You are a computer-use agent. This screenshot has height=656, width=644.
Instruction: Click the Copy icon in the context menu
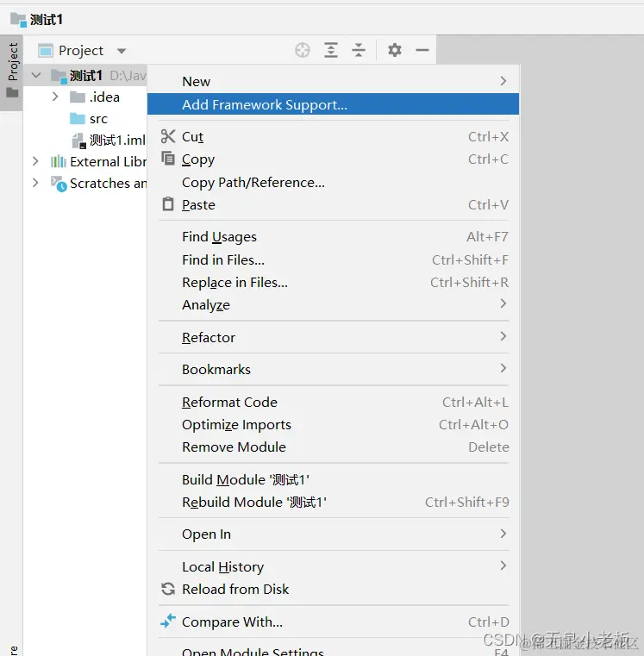coord(168,159)
